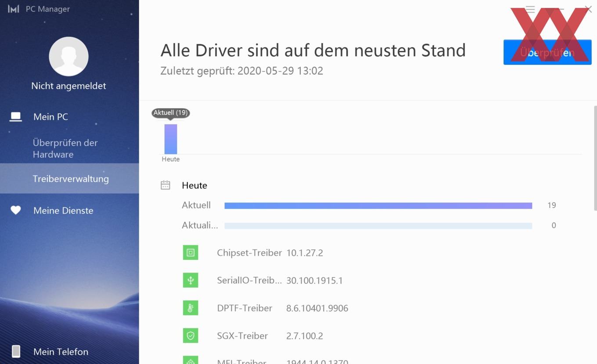Select SerialIO-Treiber version 30.100.1915.1

point(314,280)
